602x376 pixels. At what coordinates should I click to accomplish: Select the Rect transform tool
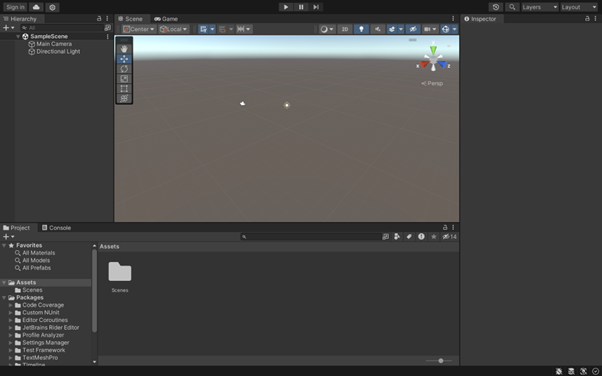124,89
